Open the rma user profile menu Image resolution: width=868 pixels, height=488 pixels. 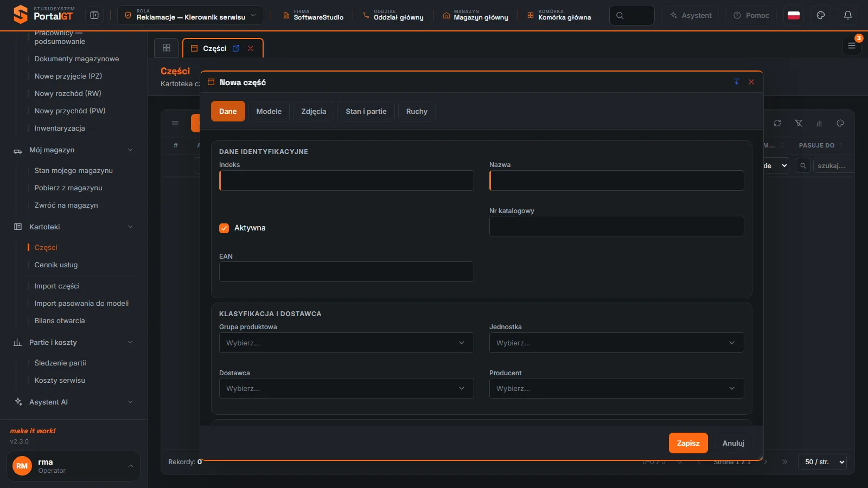(x=73, y=466)
